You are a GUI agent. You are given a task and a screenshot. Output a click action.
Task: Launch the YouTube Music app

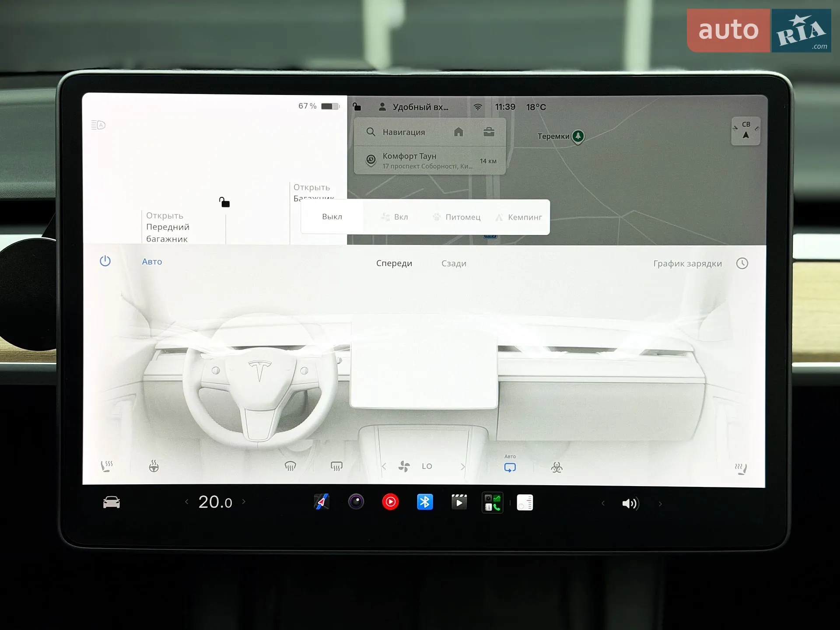tap(390, 502)
